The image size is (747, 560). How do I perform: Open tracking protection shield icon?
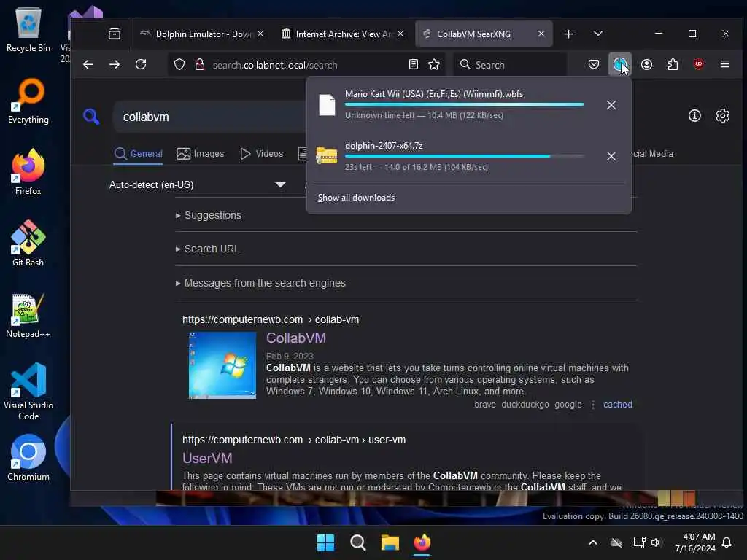[179, 64]
